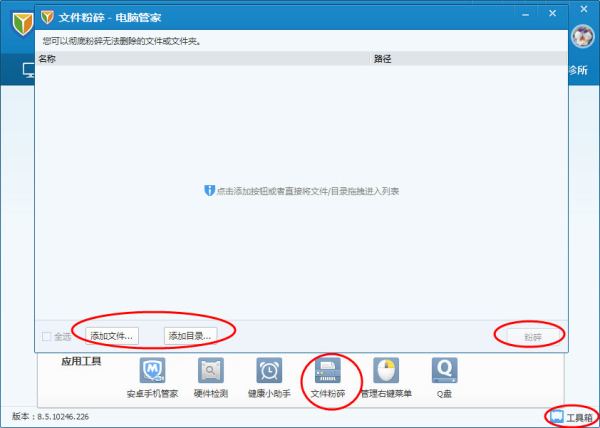600x428 pixels.
Task: Click the 您可以彻底粉碎 description text
Action: coord(122,41)
